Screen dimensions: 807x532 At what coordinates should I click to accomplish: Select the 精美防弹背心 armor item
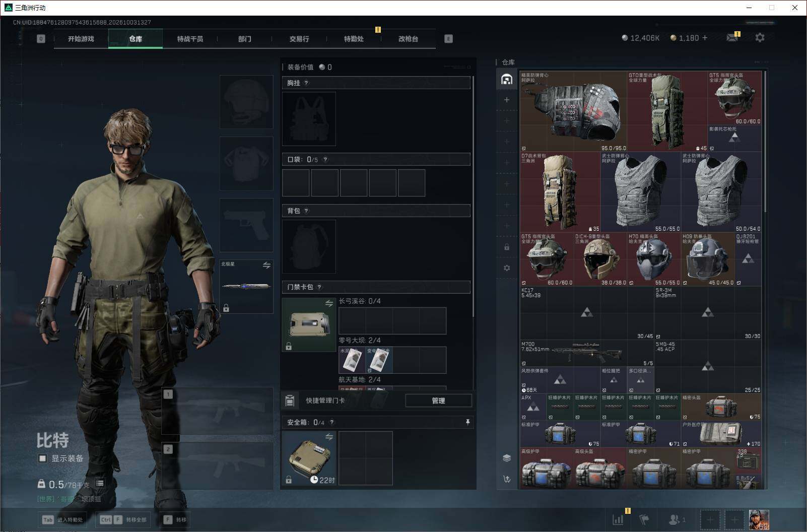coord(573,111)
